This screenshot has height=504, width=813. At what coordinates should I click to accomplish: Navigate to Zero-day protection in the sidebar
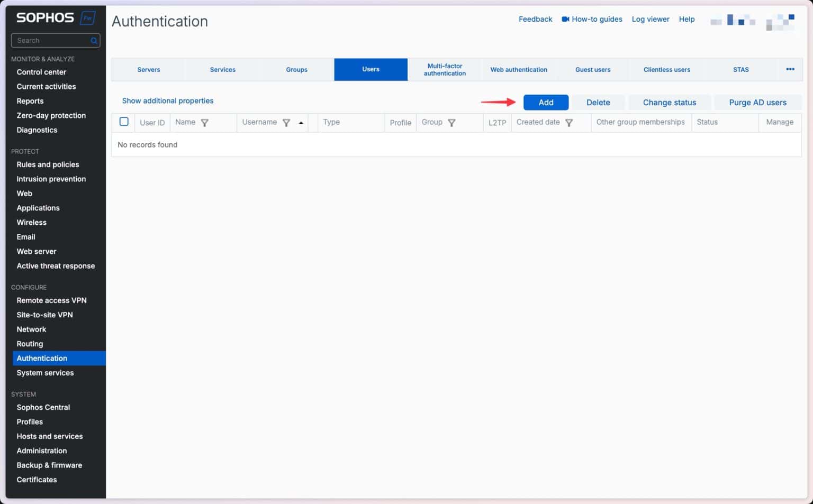click(51, 115)
